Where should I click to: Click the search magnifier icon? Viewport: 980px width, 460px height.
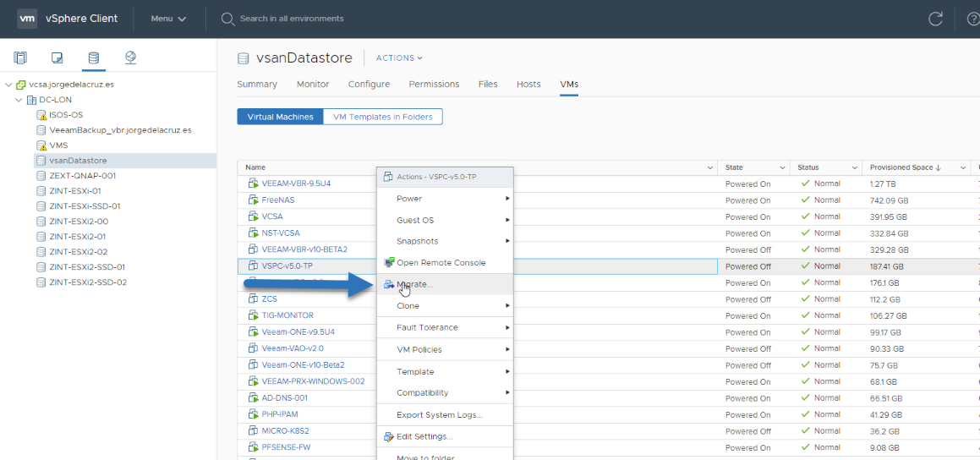(x=227, y=19)
